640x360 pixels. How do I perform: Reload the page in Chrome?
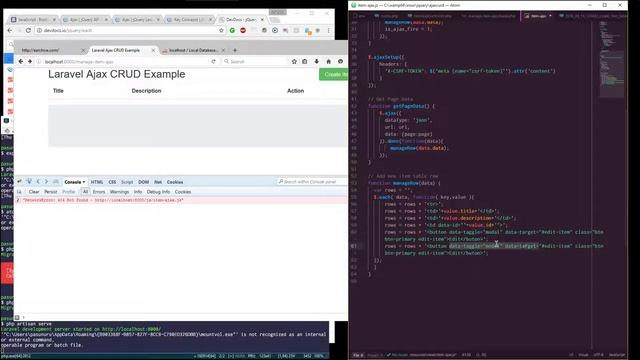(28, 30)
